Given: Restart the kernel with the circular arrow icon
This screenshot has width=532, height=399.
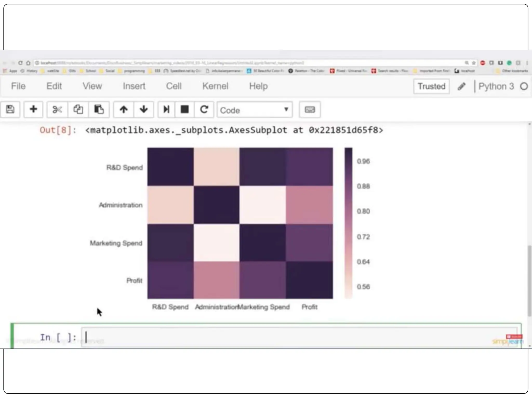Looking at the screenshot, I should 204,110.
